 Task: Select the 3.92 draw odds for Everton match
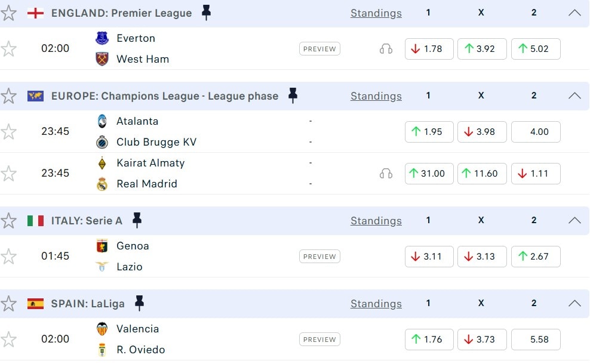(482, 49)
